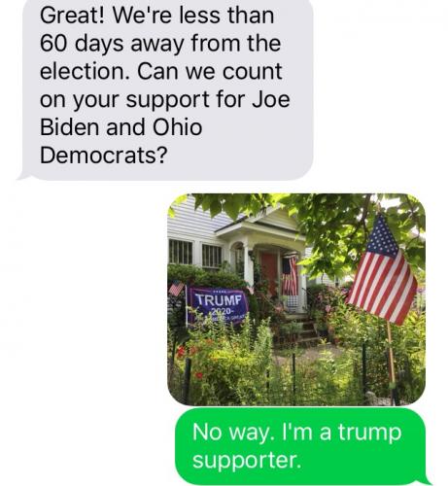Click '60 days' text in the message
Screen dimensions: 448x486
(82, 44)
